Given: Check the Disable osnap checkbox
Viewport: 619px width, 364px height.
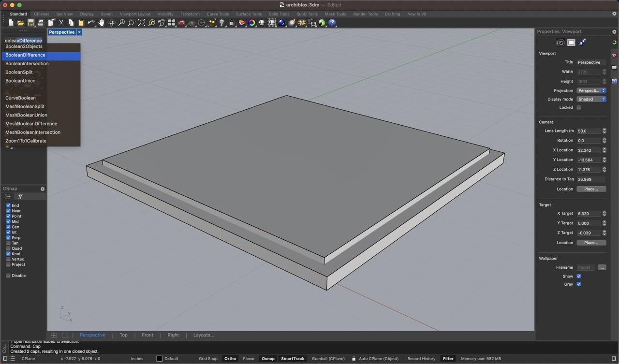Looking at the screenshot, I should coord(8,276).
